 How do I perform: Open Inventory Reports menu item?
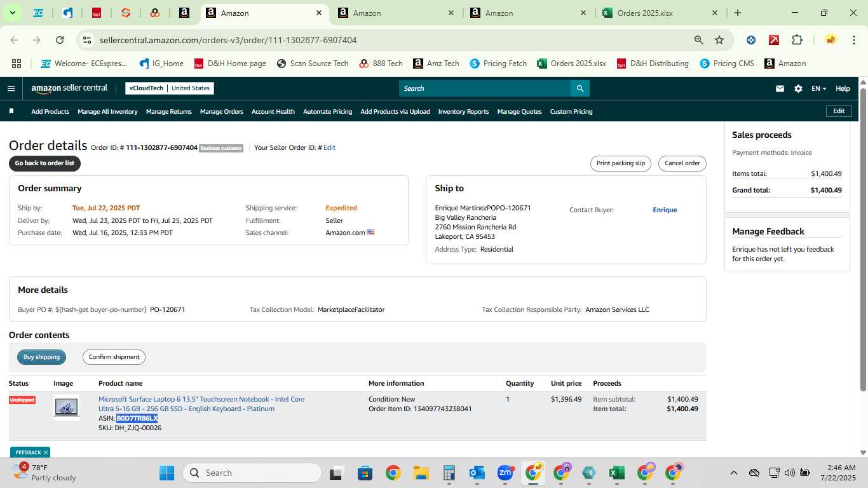point(463,111)
